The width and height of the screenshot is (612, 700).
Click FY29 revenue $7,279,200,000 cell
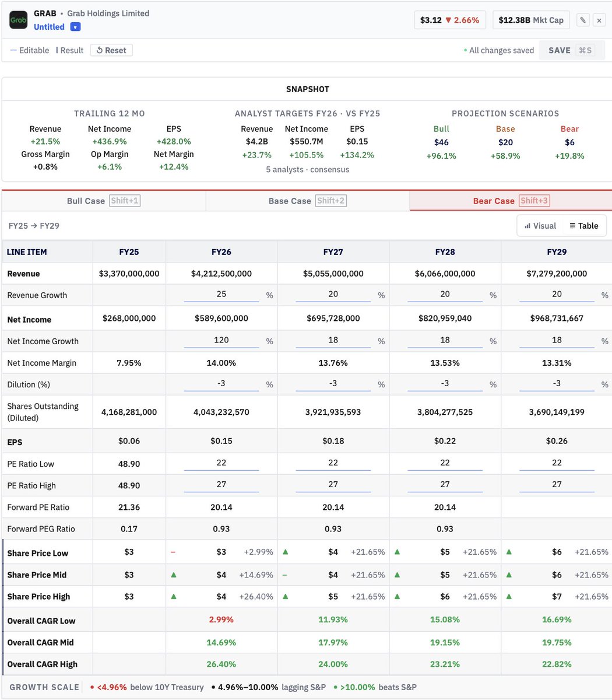(x=557, y=274)
